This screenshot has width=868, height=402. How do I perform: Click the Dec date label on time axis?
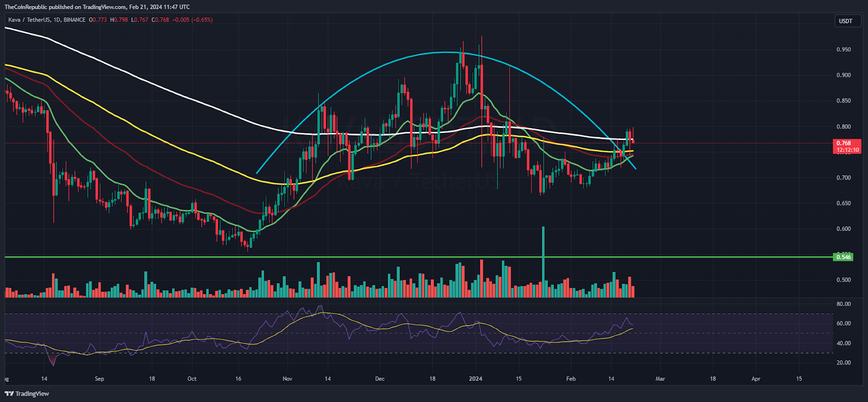380,379
